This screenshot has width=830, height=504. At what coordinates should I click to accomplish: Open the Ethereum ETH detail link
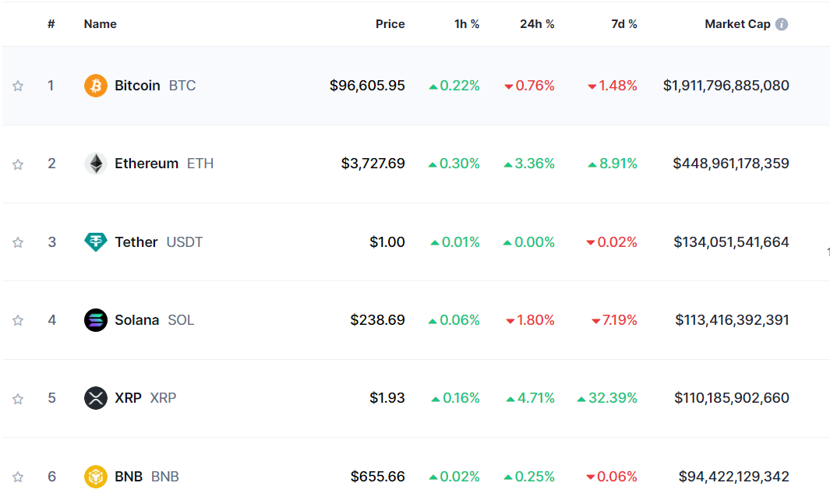[164, 164]
